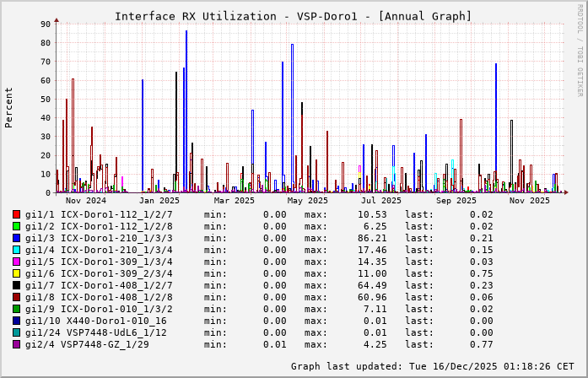The image size is (588, 378).
Task: Click the dark red gi1/8 legend swatch
Action: coord(16,297)
